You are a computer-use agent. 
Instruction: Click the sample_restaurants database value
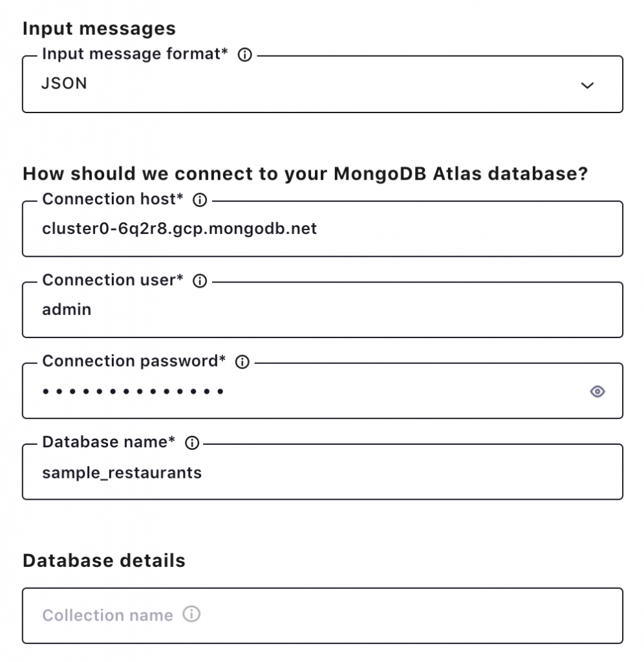pyautogui.click(x=122, y=473)
